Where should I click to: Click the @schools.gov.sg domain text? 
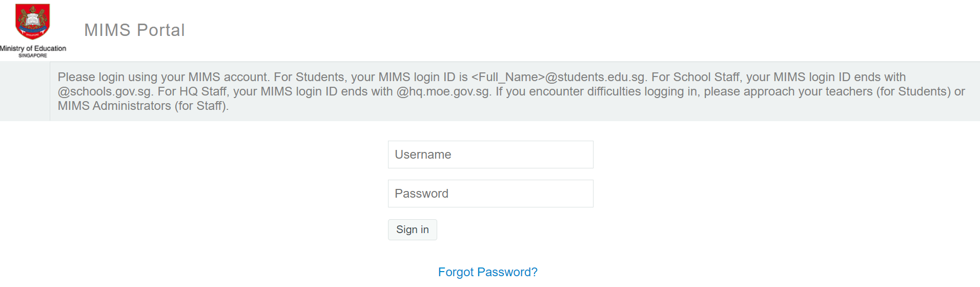pos(105,91)
